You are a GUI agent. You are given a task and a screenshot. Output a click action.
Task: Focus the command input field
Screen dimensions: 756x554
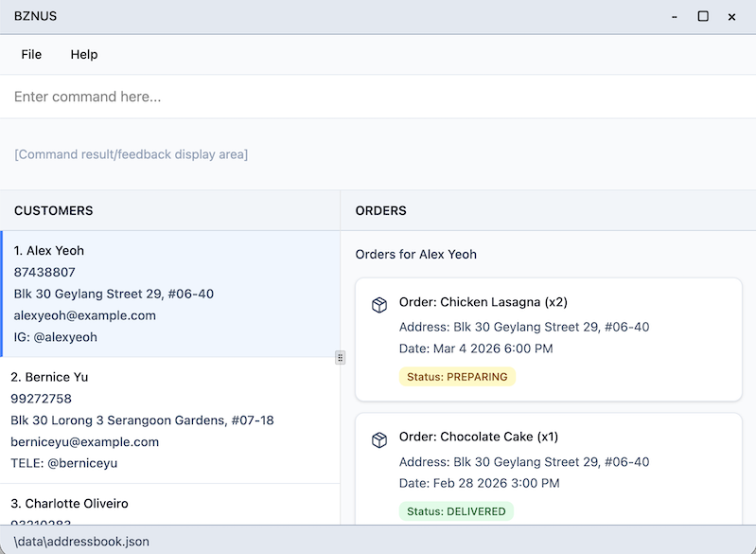point(378,97)
